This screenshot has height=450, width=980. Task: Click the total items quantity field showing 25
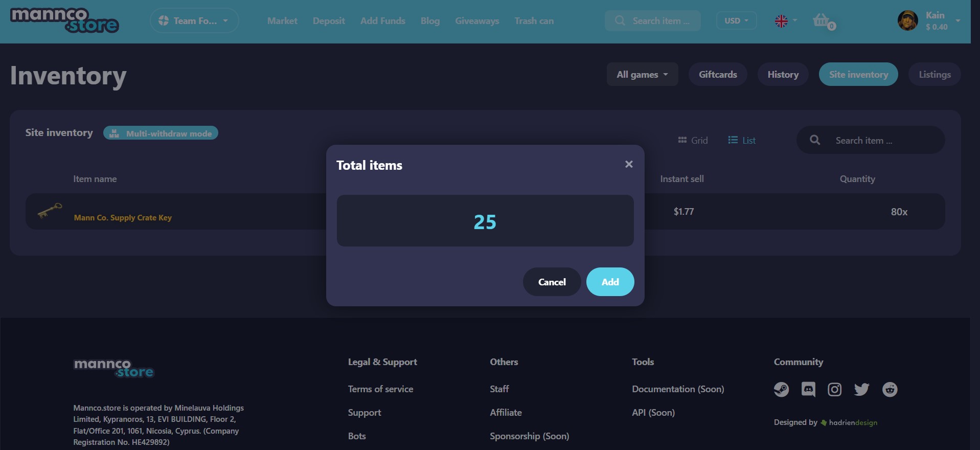click(485, 221)
